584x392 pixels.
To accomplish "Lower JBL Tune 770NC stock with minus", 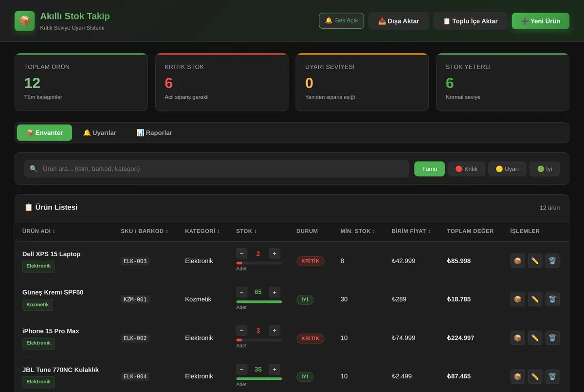I will pos(242,369).
